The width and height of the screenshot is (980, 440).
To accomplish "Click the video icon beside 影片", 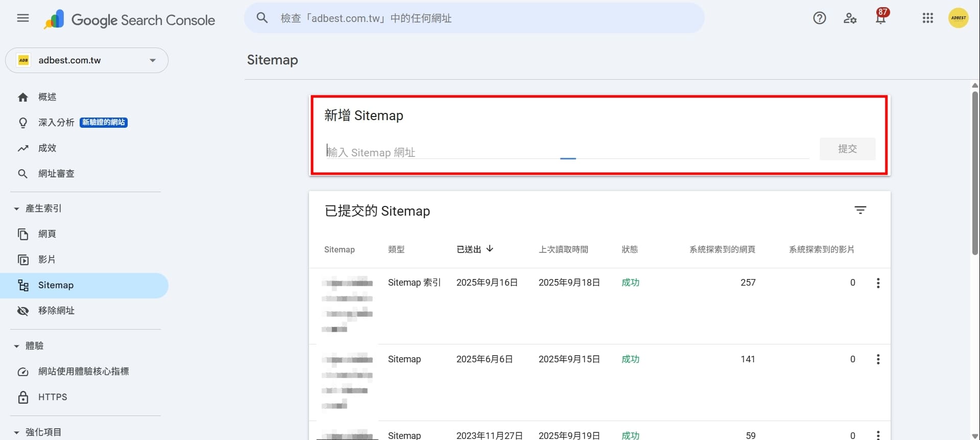I will coord(23,260).
